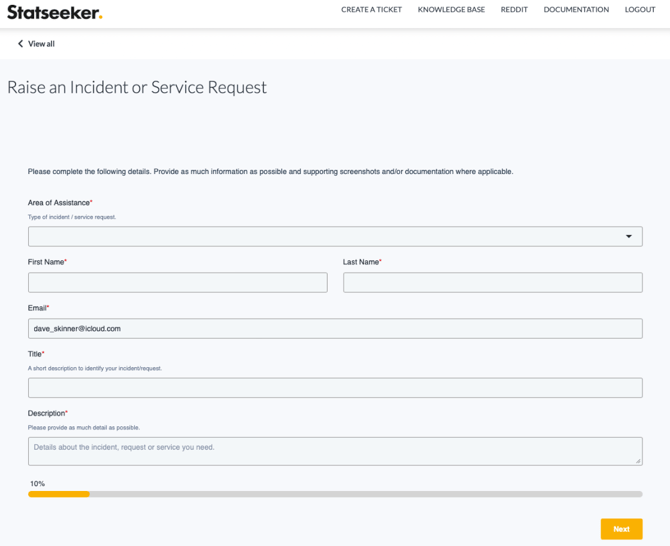Click the Description box resize handle
The width and height of the screenshot is (670, 546).
[x=637, y=460]
